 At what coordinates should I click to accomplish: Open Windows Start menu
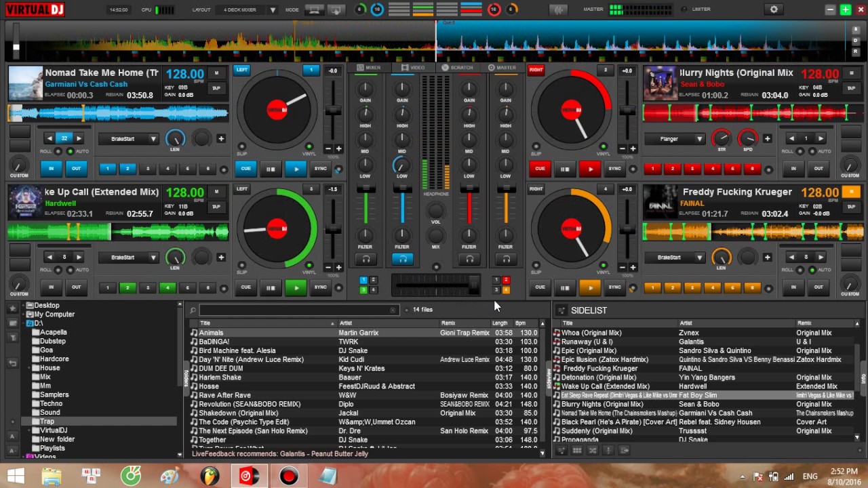(x=15, y=476)
